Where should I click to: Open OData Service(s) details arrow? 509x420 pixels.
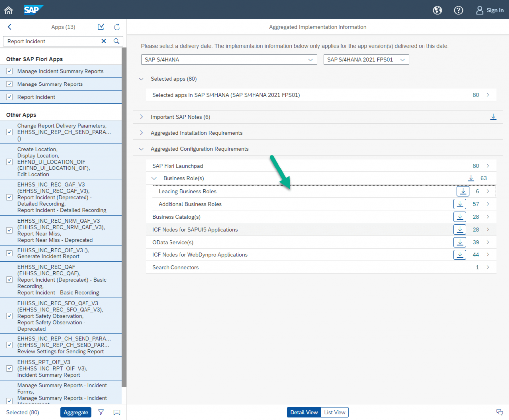[x=488, y=242]
